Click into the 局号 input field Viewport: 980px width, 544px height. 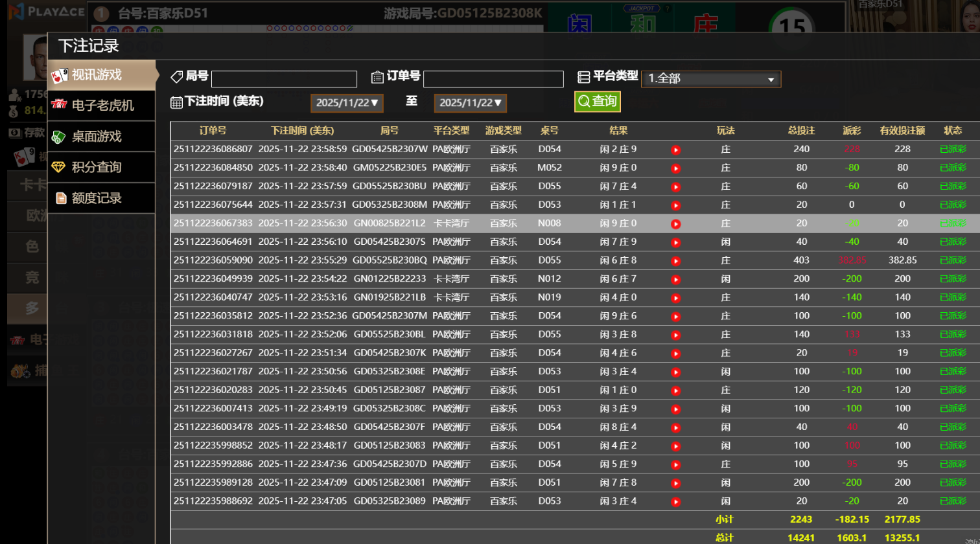(x=284, y=79)
